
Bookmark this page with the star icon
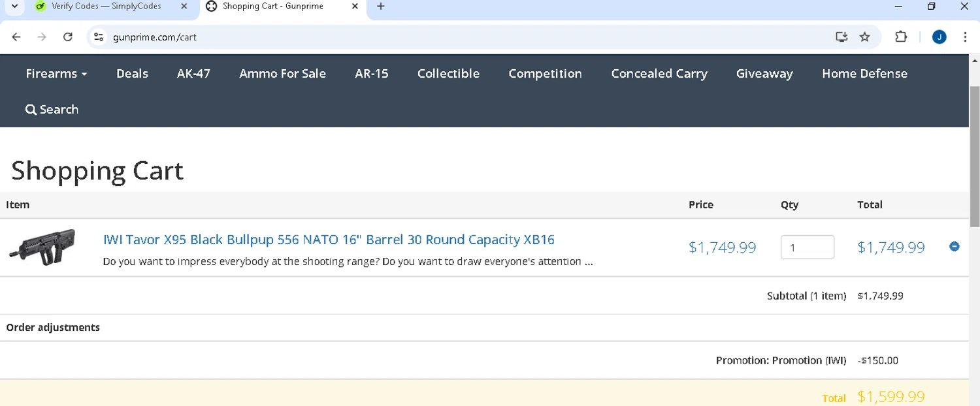(x=864, y=37)
